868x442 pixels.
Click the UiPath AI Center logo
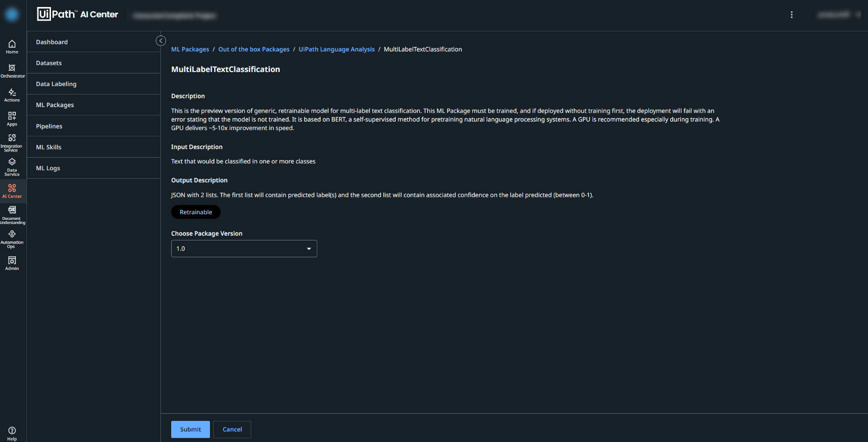(x=78, y=14)
